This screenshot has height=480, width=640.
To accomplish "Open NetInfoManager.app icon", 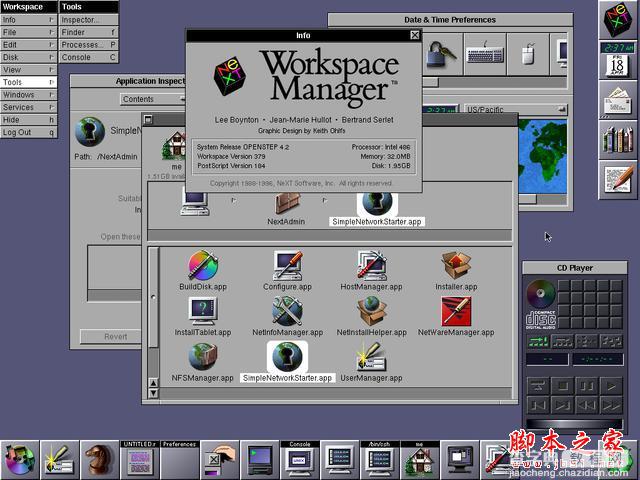I will [288, 311].
